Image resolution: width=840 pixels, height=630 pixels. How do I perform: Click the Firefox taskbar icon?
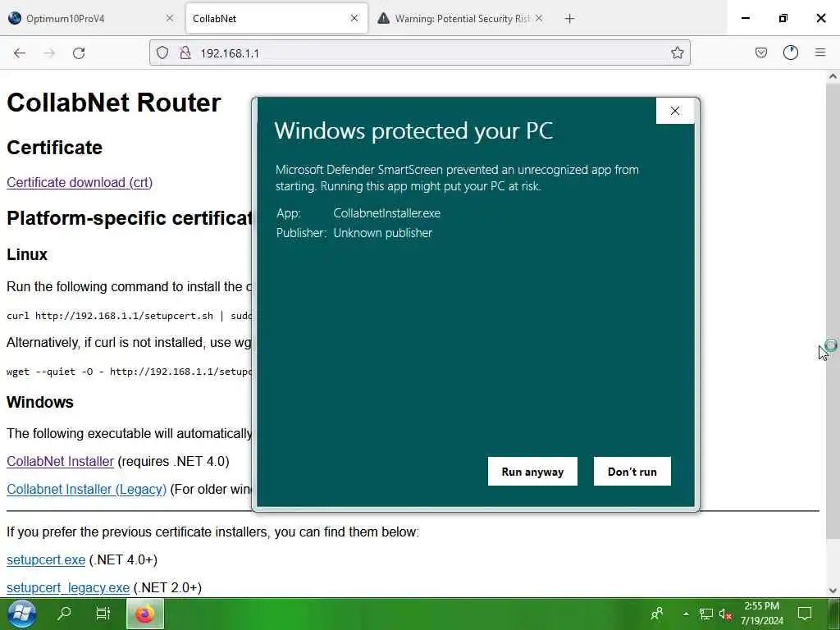(144, 614)
